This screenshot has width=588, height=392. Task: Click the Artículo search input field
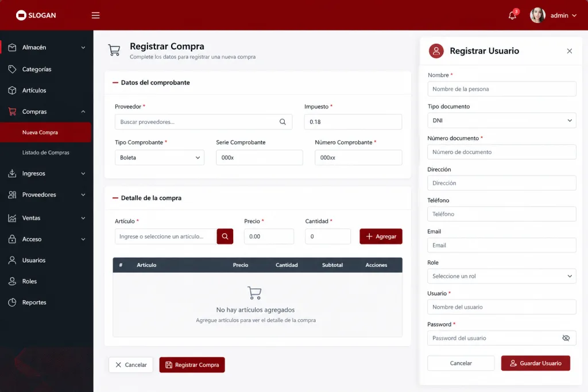(166, 236)
